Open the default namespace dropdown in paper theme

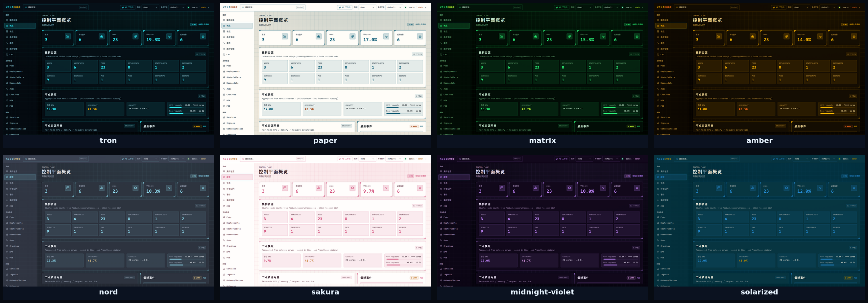pyautogui.click(x=394, y=8)
